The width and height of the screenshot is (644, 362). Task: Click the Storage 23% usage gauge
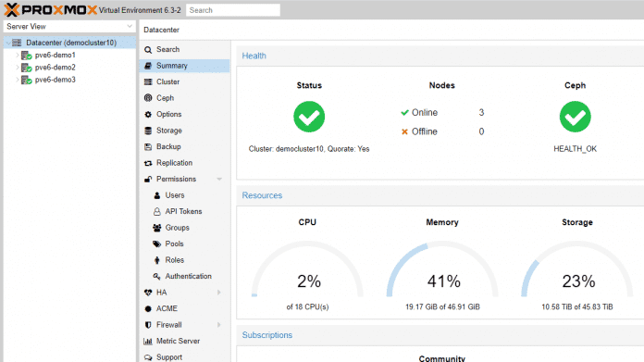577,269
